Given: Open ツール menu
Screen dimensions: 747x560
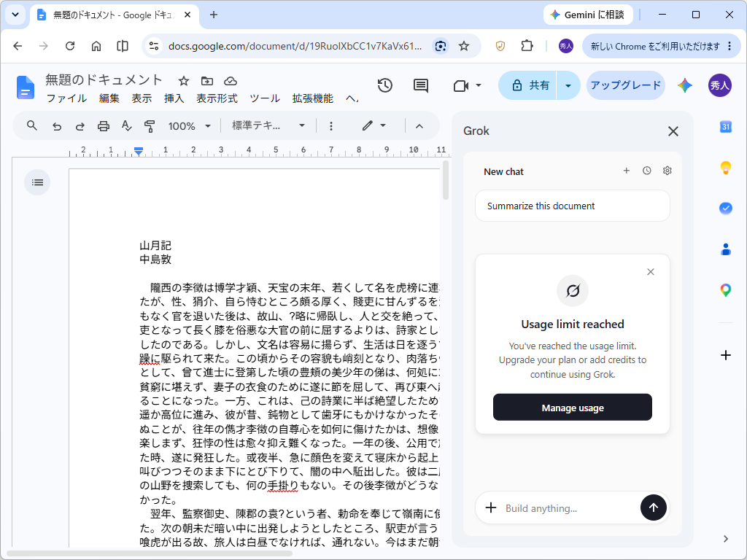Looking at the screenshot, I should point(265,98).
